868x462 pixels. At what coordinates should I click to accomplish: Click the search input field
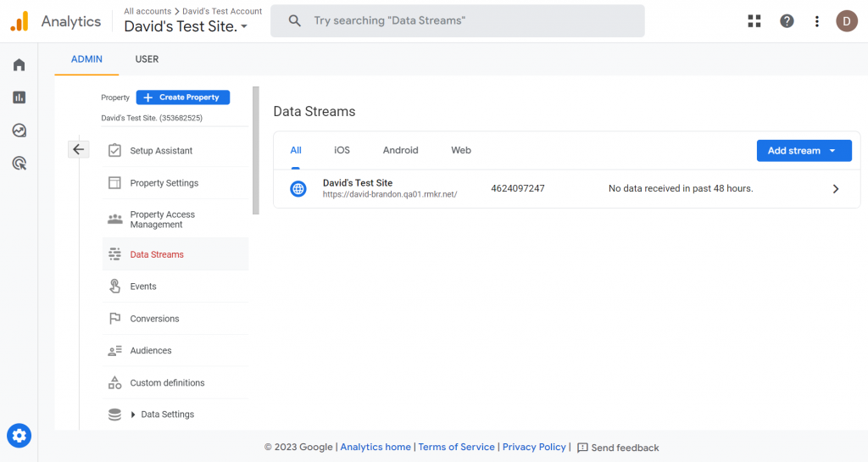[x=457, y=21]
